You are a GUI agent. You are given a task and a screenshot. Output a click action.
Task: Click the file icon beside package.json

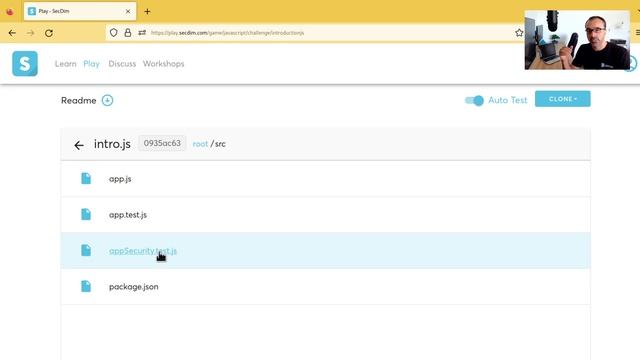pyautogui.click(x=86, y=286)
